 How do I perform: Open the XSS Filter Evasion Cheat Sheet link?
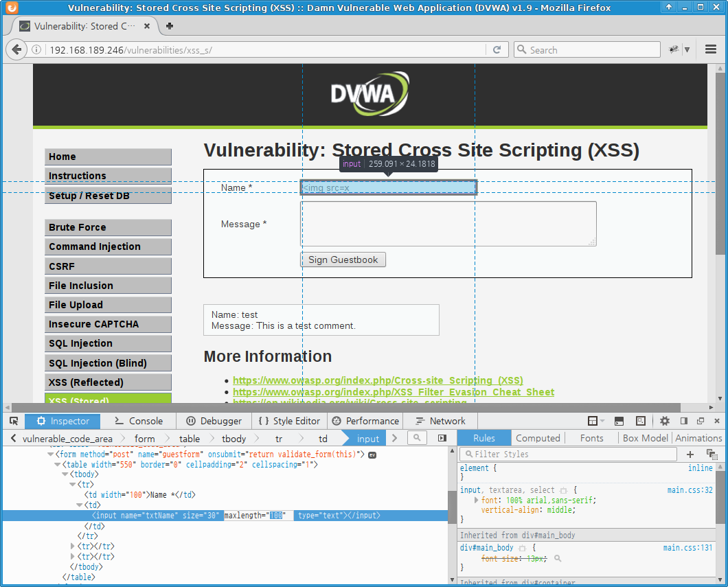click(x=394, y=392)
